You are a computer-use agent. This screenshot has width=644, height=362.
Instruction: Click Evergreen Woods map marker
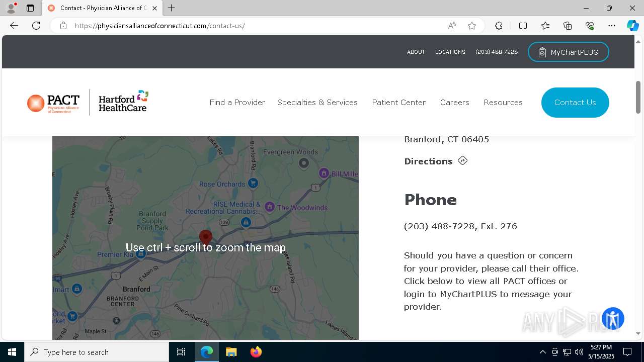tap(303, 163)
